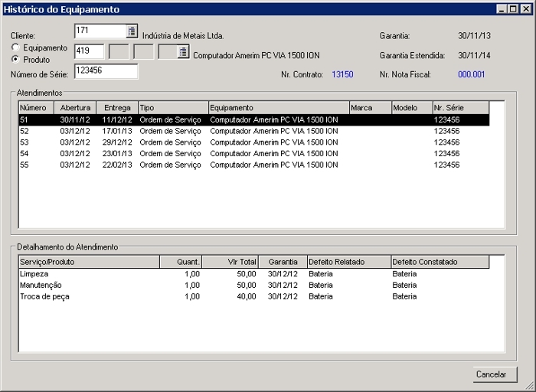536x392 pixels.
Task: Sort details by Vlr Total column header
Action: [x=230, y=262]
